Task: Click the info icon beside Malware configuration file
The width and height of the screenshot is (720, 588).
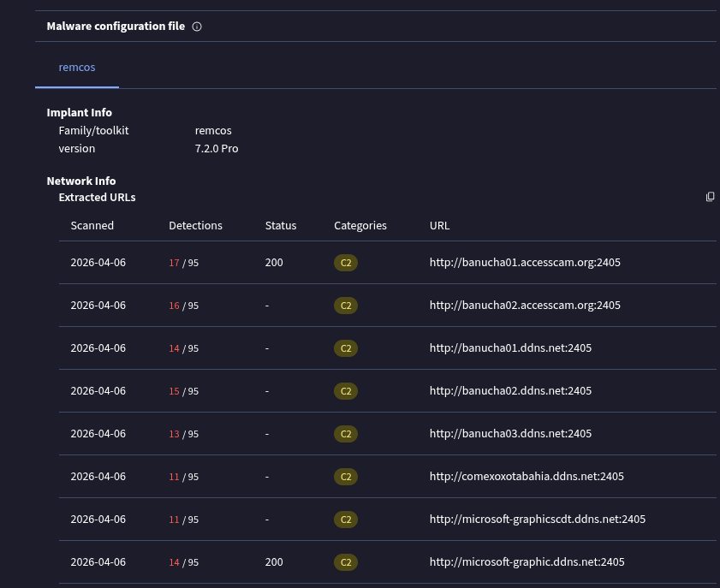Action: point(197,27)
